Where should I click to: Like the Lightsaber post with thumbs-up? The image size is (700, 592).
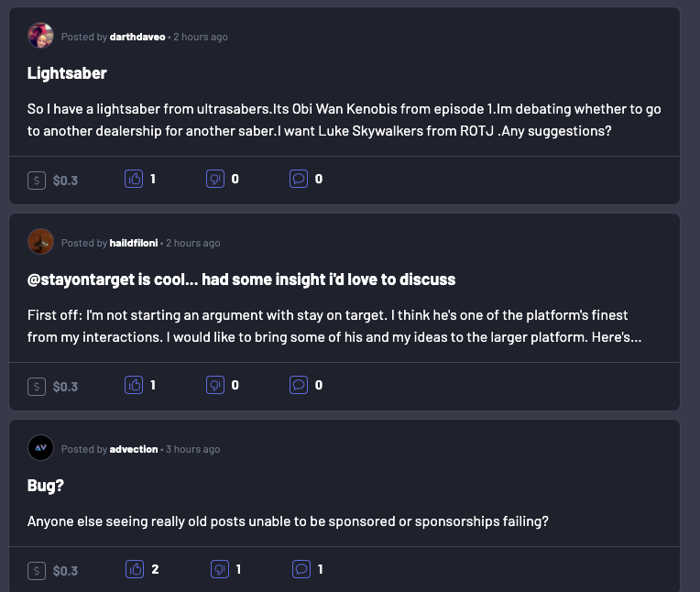click(134, 179)
